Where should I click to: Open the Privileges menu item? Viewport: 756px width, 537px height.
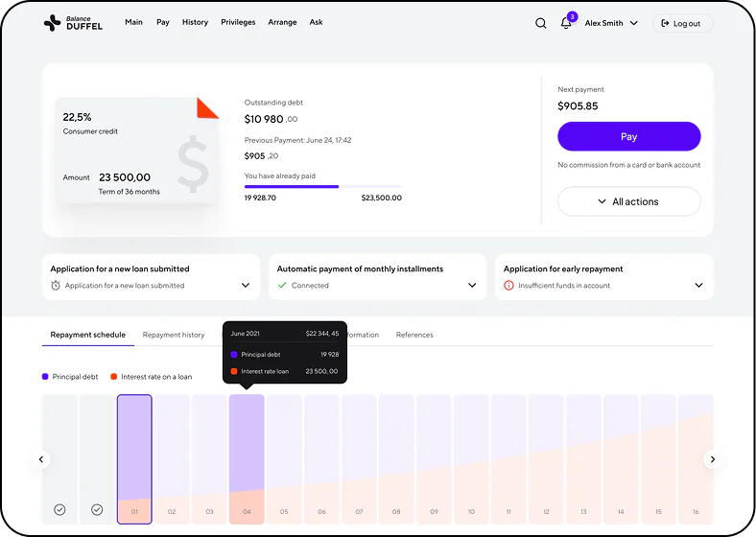238,22
